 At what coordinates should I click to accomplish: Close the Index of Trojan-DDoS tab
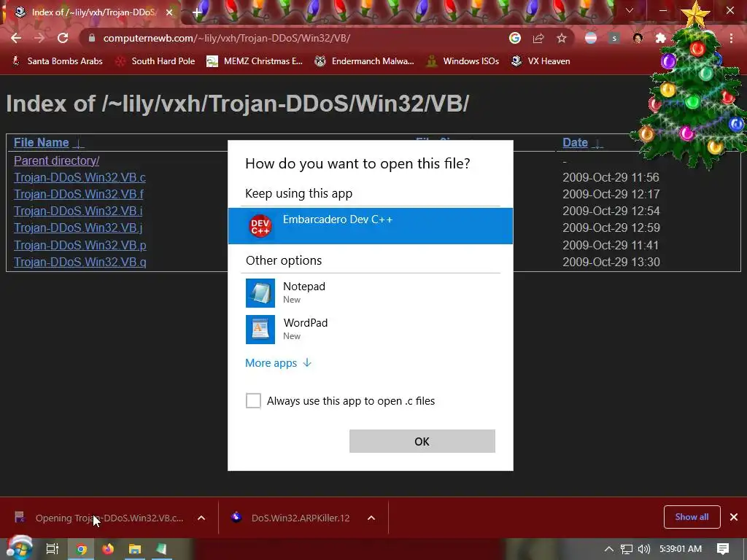(x=169, y=12)
